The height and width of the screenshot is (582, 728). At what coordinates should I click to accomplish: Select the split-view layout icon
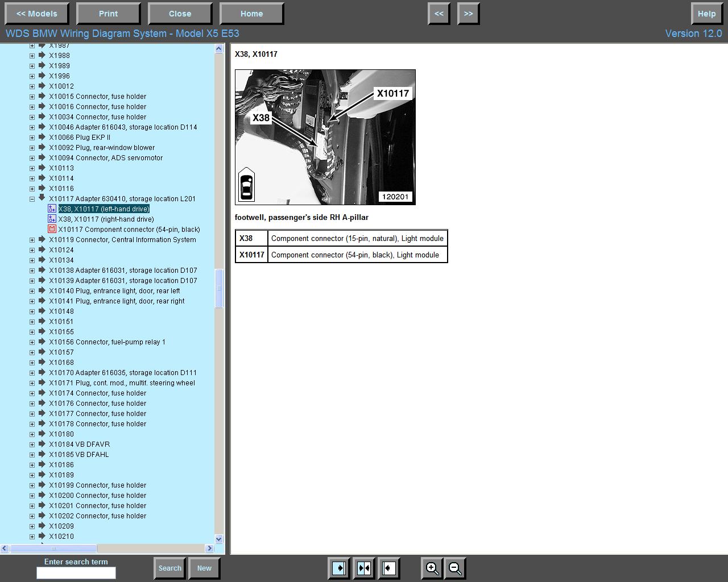[364, 568]
